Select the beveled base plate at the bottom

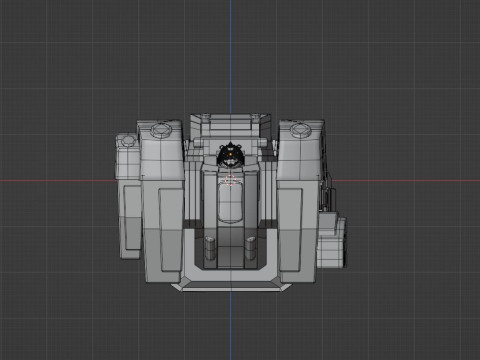(230, 287)
